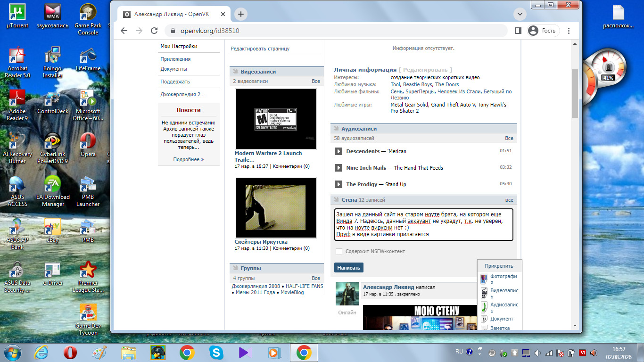Open Джокерляндия 2... in the left menu
The width and height of the screenshot is (644, 362).
click(x=182, y=94)
